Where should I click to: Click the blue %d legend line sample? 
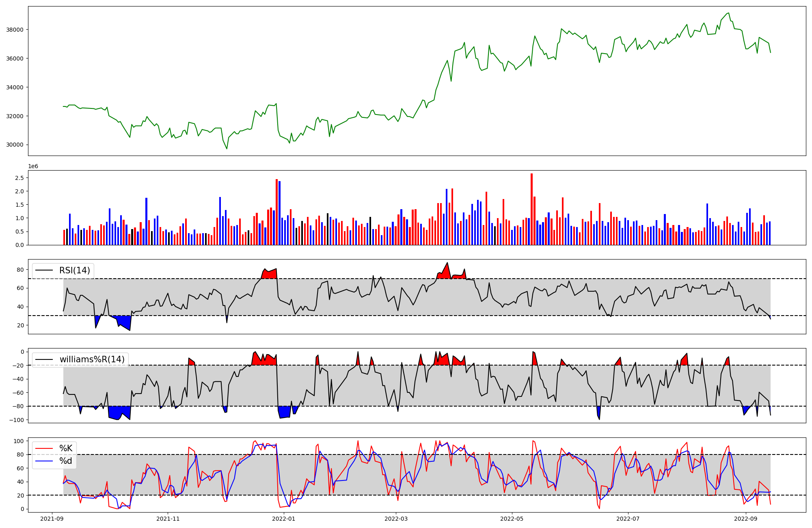pyautogui.click(x=44, y=461)
